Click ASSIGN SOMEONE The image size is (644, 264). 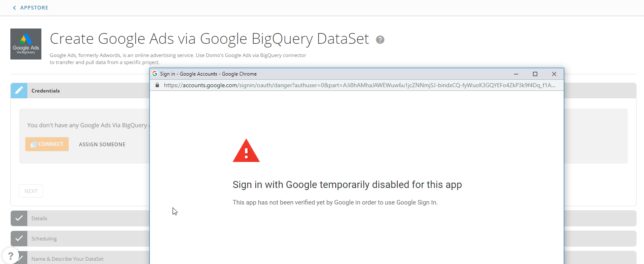(x=102, y=144)
